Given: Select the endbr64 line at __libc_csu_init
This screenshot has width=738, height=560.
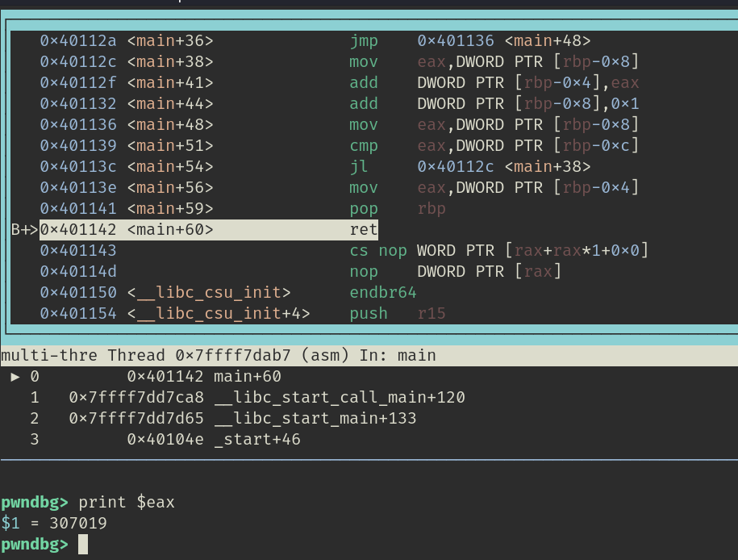Looking at the screenshot, I should tap(228, 292).
